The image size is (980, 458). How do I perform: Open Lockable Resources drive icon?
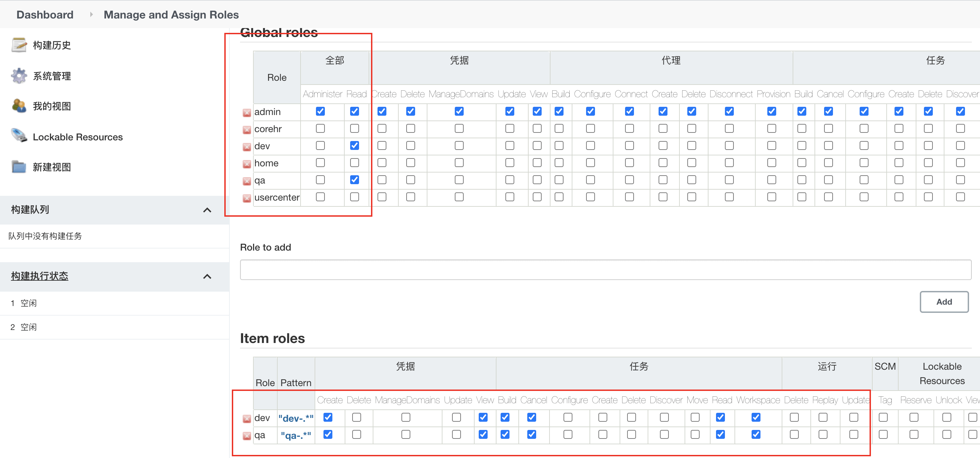pos(19,136)
